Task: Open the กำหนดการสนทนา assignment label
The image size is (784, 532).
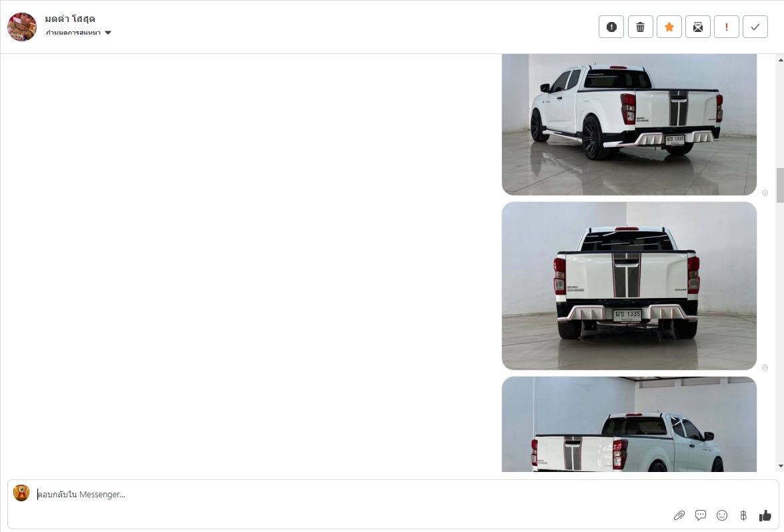Action: coord(73,33)
